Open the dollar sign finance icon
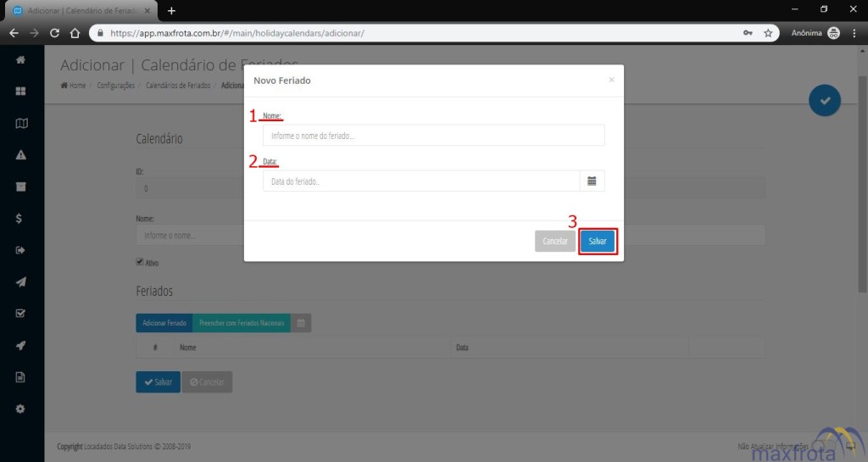Screen dimensions: 868x462 pos(21,219)
